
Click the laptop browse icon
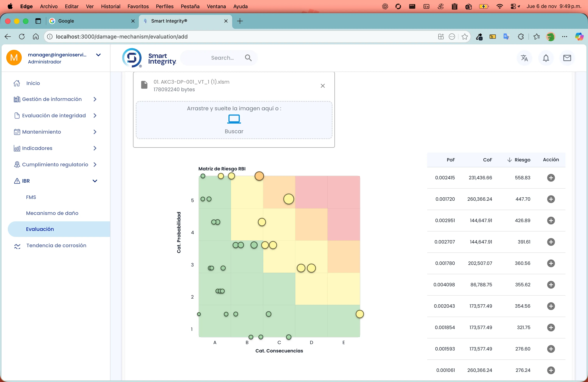[x=234, y=119]
